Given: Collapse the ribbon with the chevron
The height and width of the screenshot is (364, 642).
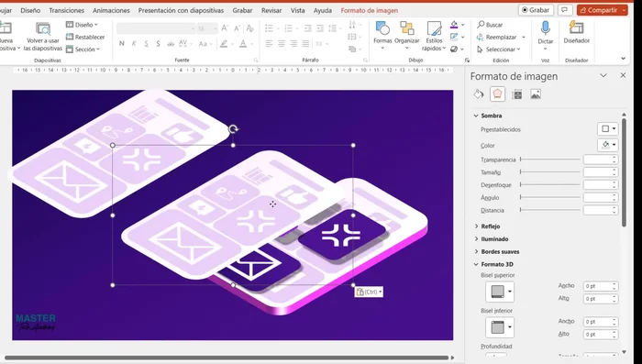Looking at the screenshot, I should 623,59.
